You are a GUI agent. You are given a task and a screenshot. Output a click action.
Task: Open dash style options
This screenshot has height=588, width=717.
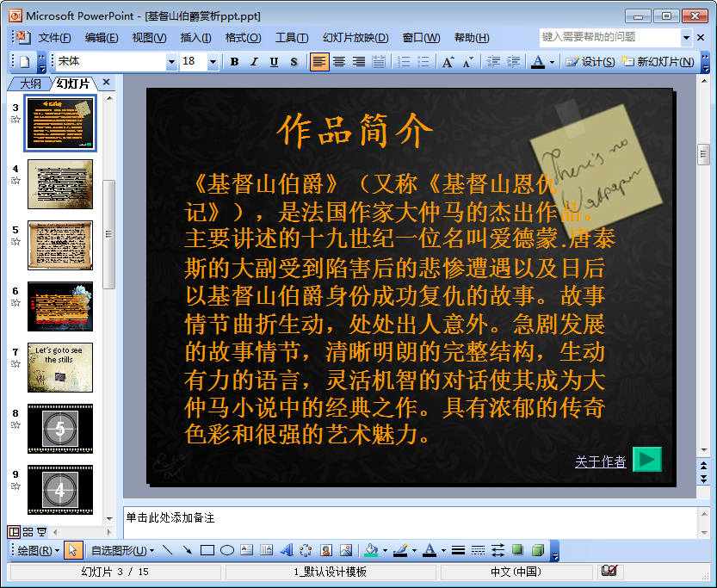click(478, 550)
